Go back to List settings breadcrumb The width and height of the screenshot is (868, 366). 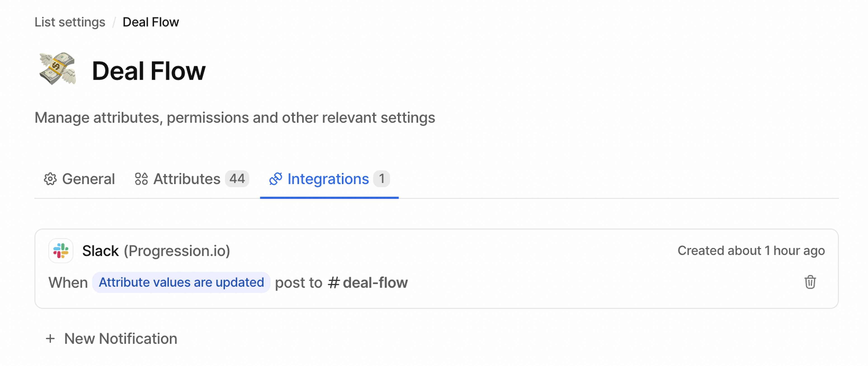click(x=70, y=22)
